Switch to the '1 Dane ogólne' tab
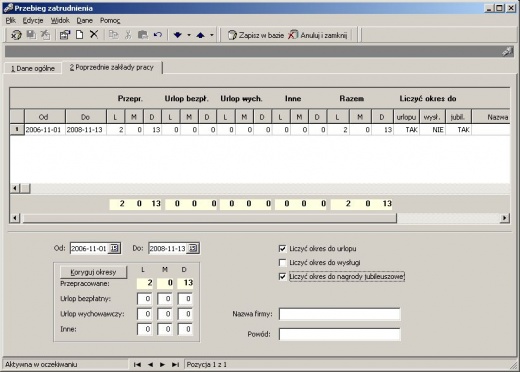The image size is (520, 372). (33, 68)
